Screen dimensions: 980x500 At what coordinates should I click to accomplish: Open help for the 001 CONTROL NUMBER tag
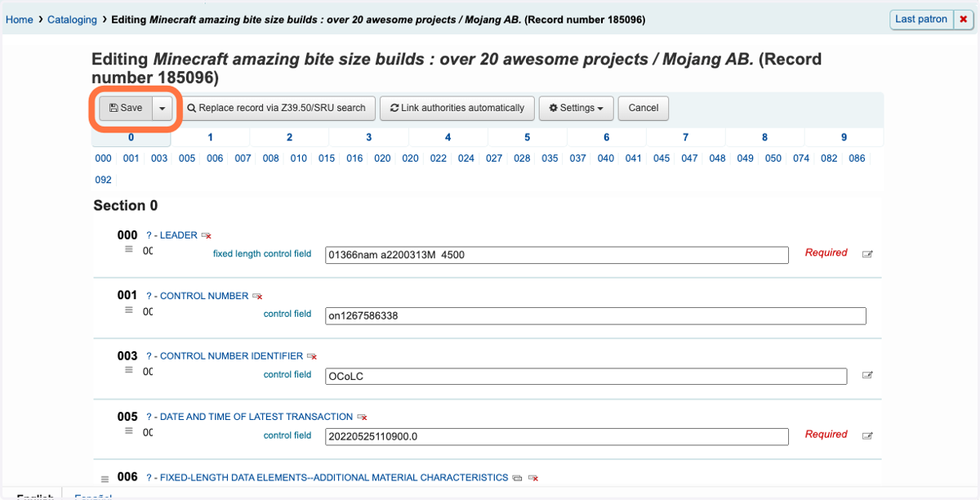149,296
